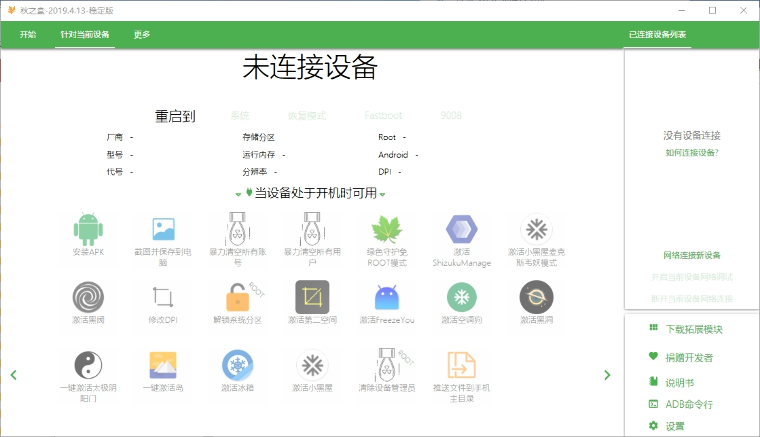Click 网络连接新设备 link

(x=692, y=255)
